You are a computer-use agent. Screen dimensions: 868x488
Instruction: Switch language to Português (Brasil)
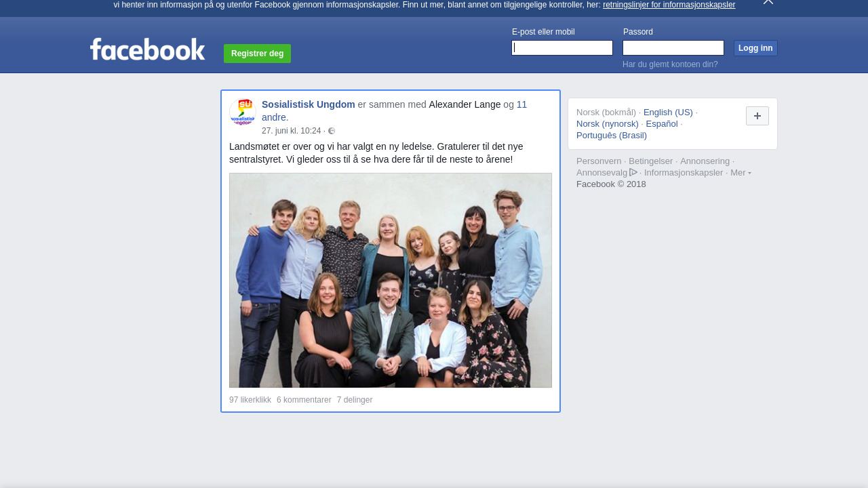[612, 136]
